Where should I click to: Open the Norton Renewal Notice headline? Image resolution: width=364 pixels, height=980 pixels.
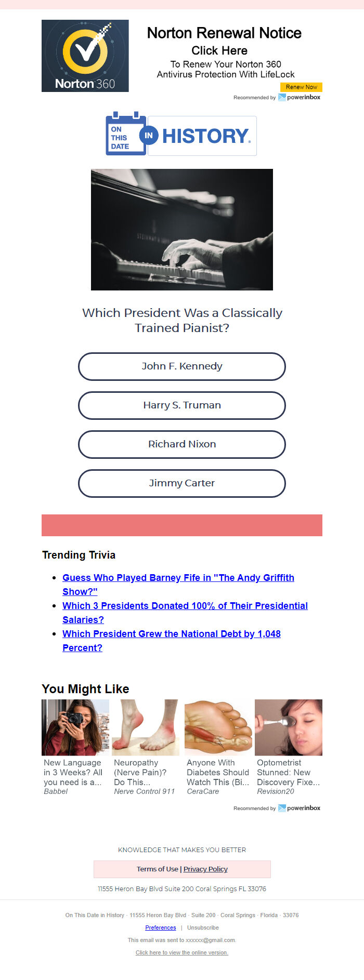pyautogui.click(x=224, y=33)
